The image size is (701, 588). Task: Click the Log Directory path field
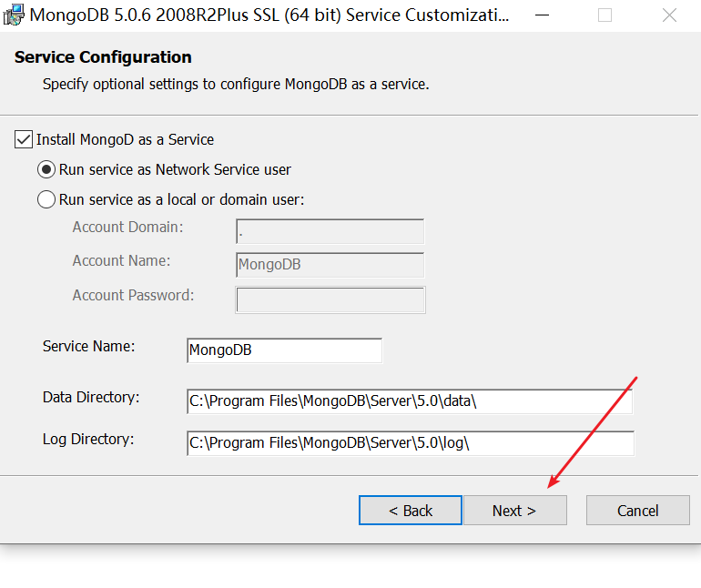[411, 443]
